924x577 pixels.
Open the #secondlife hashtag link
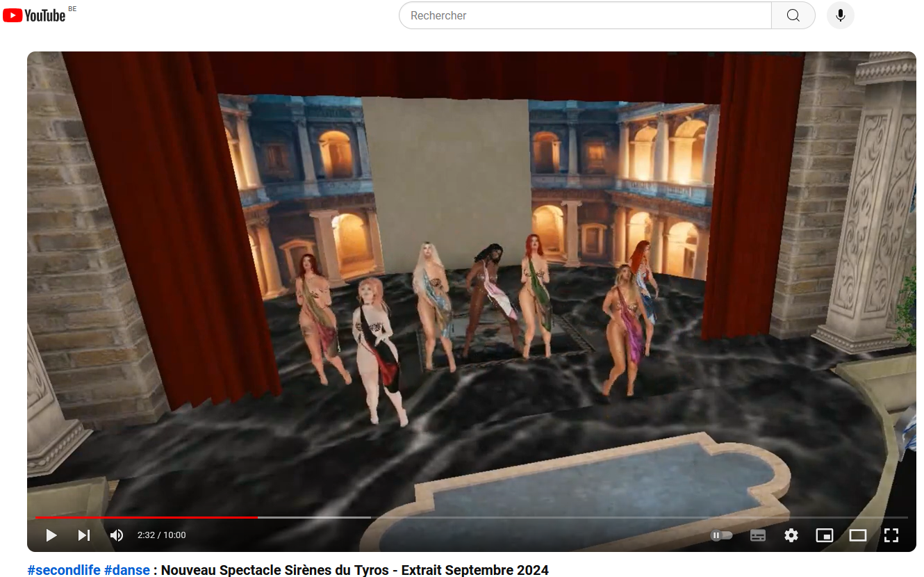pos(63,570)
